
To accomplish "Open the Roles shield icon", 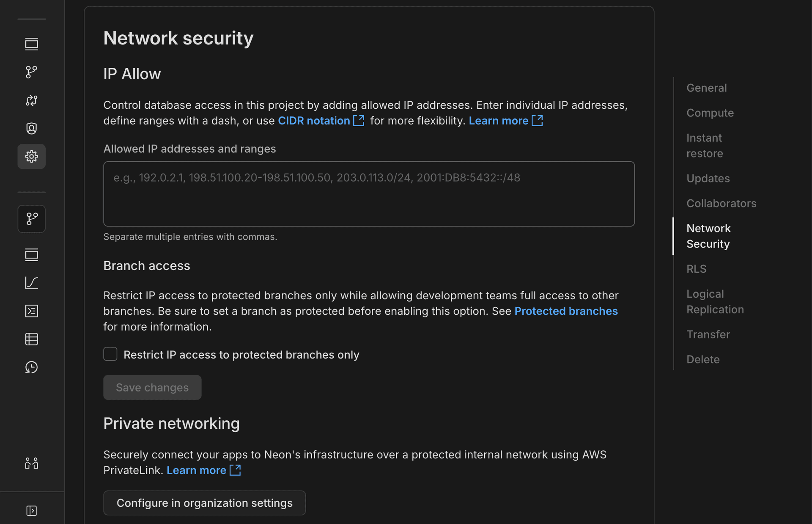I will pyautogui.click(x=31, y=128).
